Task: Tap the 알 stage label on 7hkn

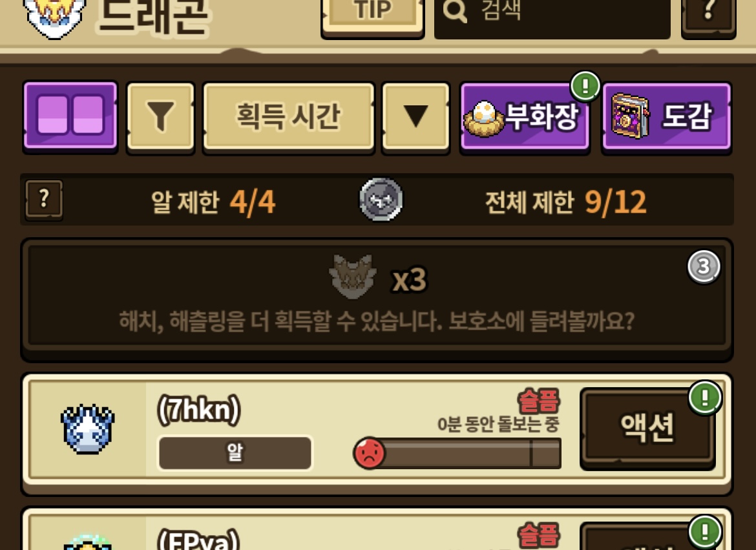Action: pyautogui.click(x=235, y=452)
